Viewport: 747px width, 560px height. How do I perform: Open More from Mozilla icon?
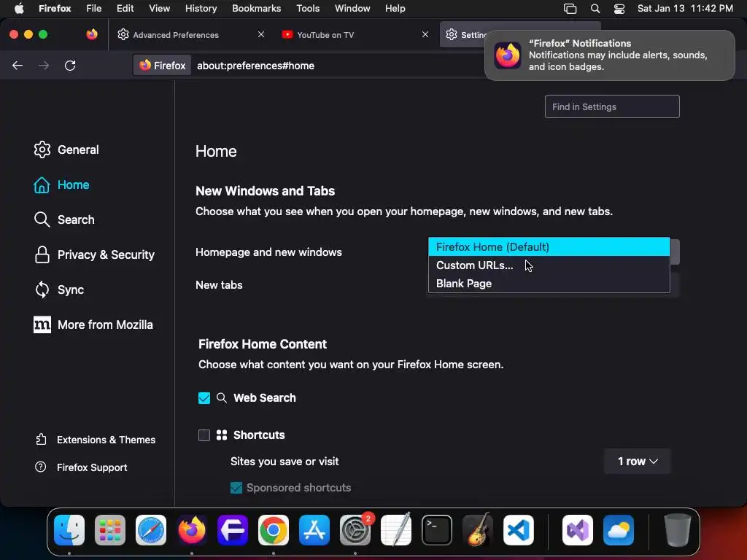[x=42, y=324]
